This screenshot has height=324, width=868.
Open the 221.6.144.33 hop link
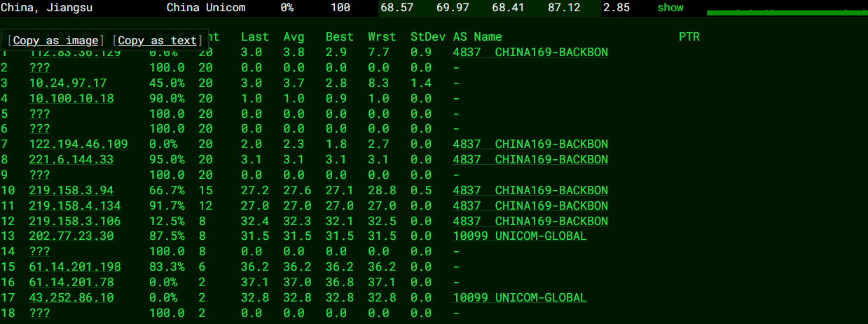pyautogui.click(x=71, y=160)
